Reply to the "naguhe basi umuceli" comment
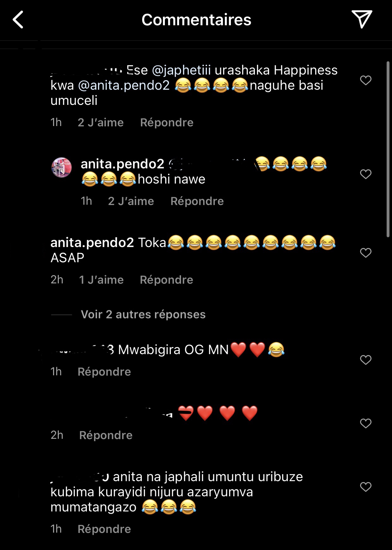 click(x=166, y=123)
